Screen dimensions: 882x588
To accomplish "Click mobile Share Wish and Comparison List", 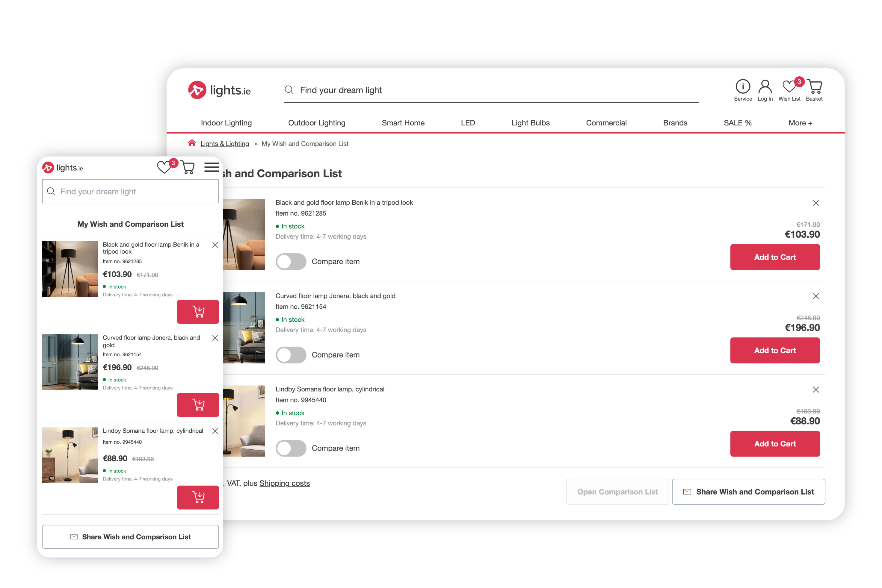I will click(x=130, y=537).
